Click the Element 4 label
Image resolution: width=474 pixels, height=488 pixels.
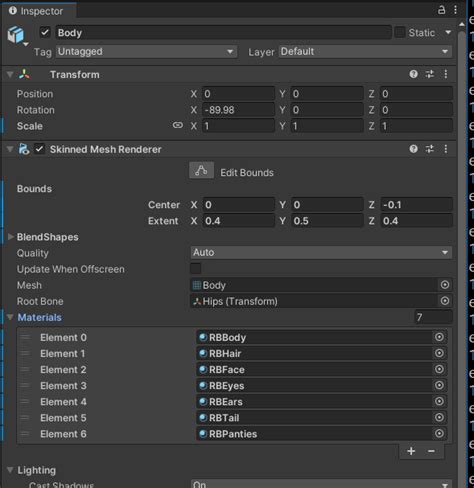tap(63, 402)
